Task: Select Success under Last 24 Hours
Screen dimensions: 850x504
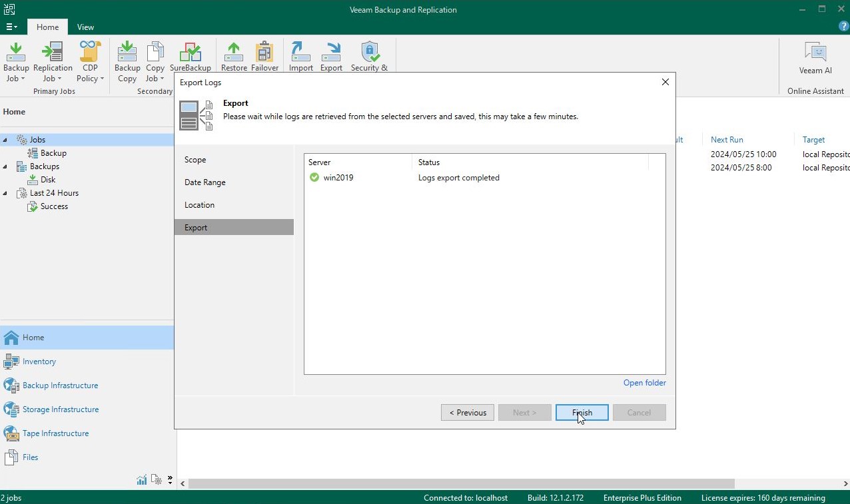Action: click(x=54, y=206)
